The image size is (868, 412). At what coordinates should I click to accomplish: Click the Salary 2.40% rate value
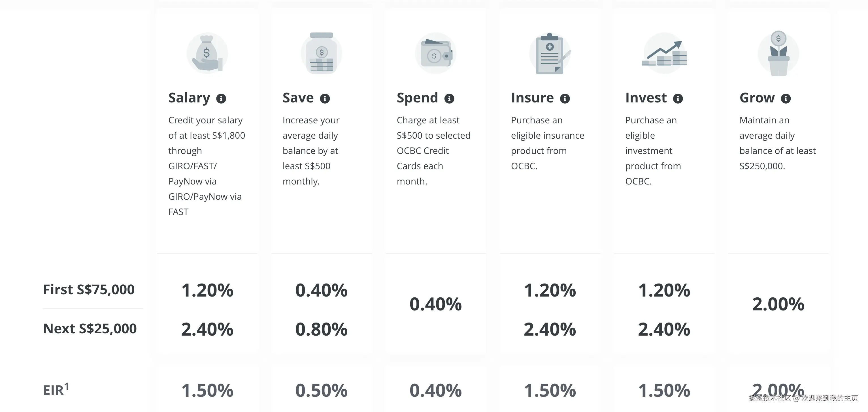tap(207, 329)
